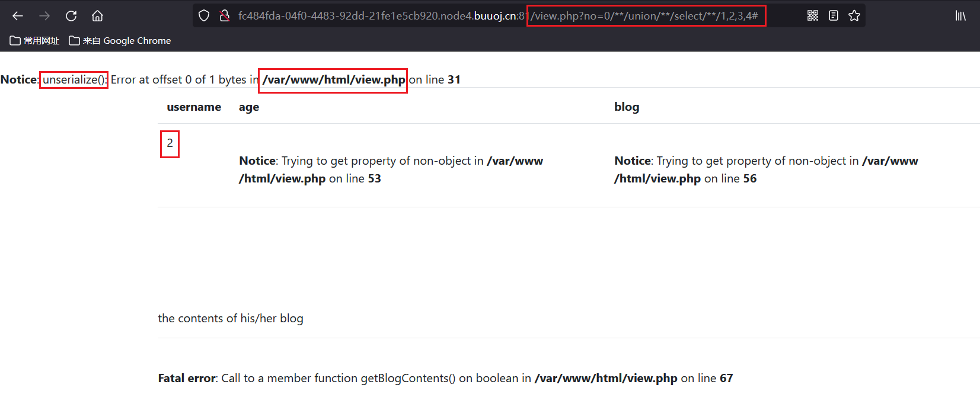Reload the current page
This screenshot has width=980, height=407.
click(71, 16)
